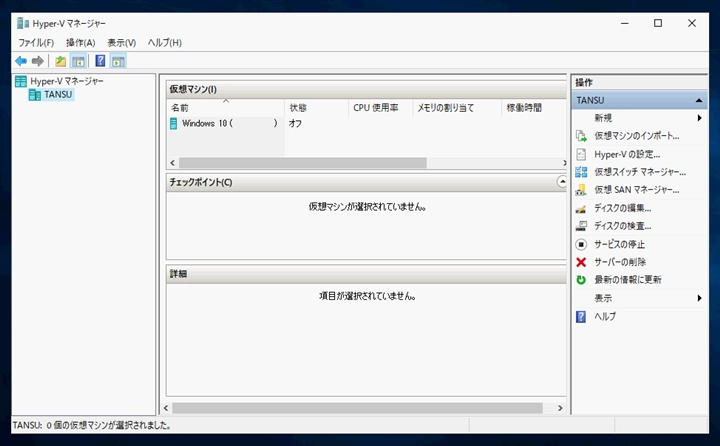The image size is (720, 446).
Task: Click left arrow of center pane bottom scrollbar
Action: click(166, 408)
